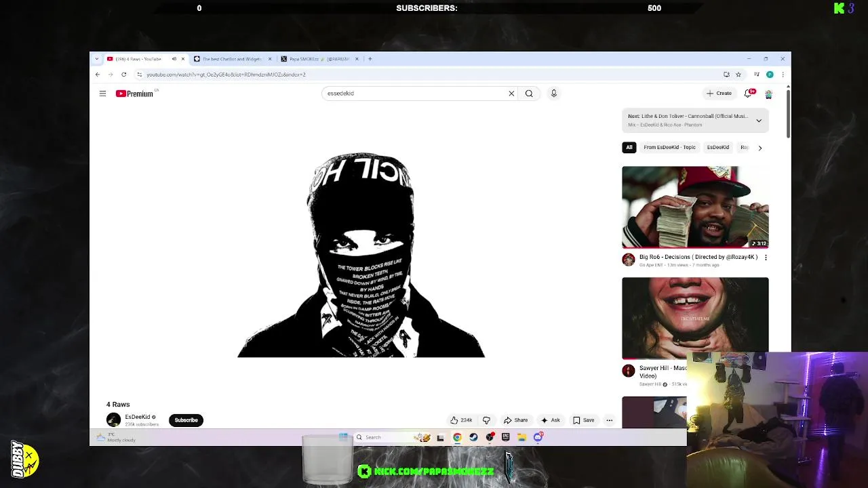Image resolution: width=868 pixels, height=488 pixels.
Task: Open Big Ro6 Decisions thumbnail
Action: (x=695, y=207)
